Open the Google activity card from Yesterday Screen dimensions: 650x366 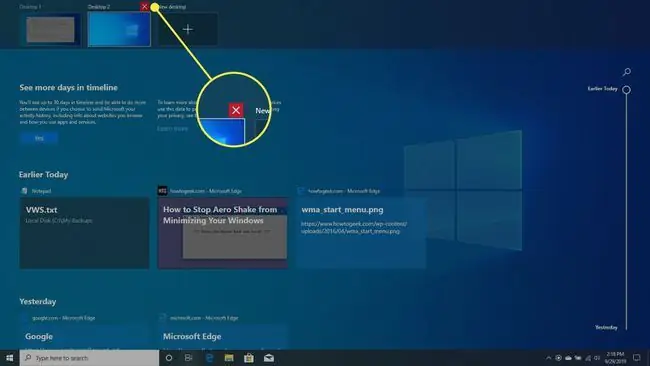tap(85, 337)
